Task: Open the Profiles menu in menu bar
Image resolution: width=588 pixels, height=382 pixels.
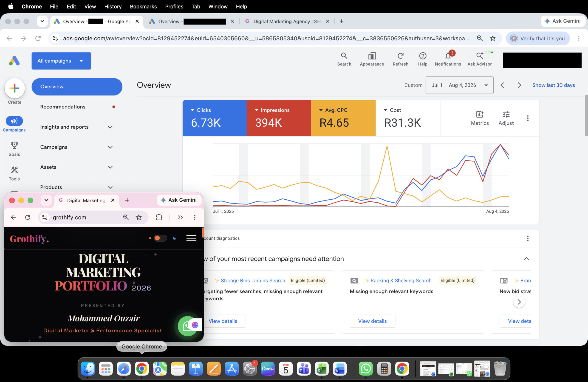Action: tap(174, 6)
